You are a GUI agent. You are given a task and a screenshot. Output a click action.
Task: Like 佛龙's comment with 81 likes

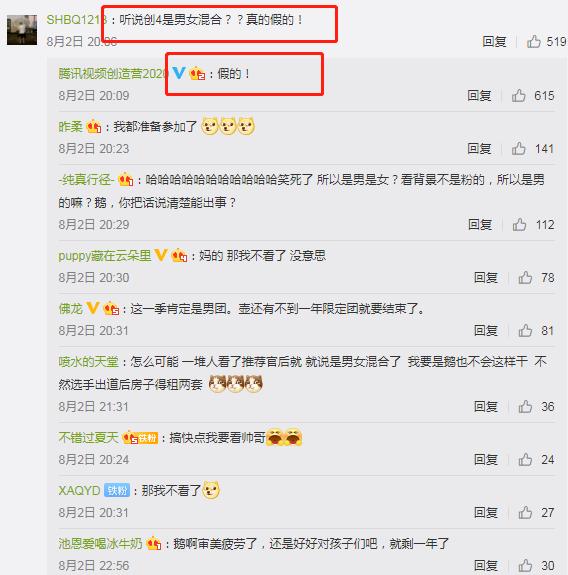click(525, 330)
